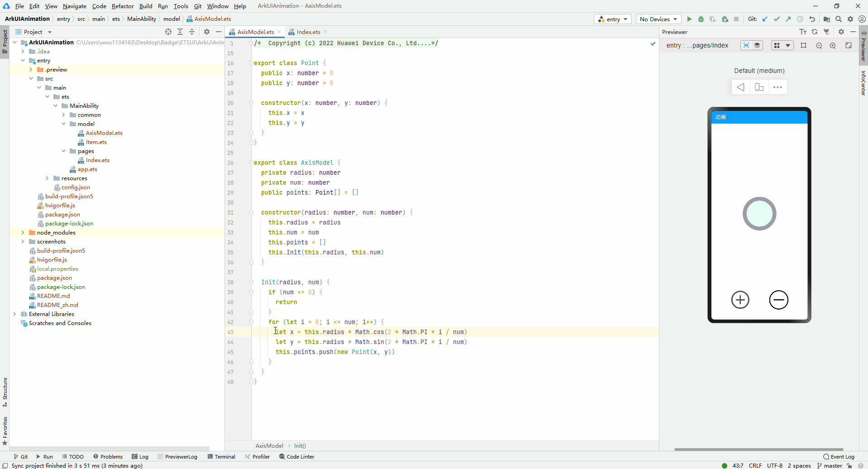
Task: Open the Problems tool window
Action: click(x=108, y=456)
